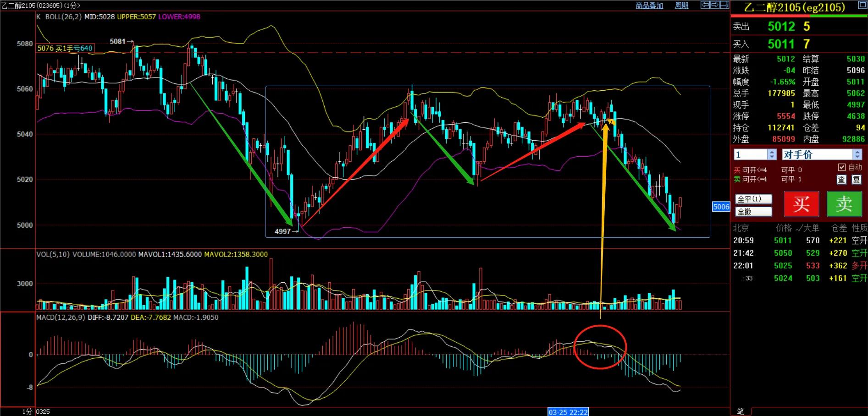The height and width of the screenshot is (416, 868).
Task: Click the 全平(1) close-all button
Action: click(753, 199)
